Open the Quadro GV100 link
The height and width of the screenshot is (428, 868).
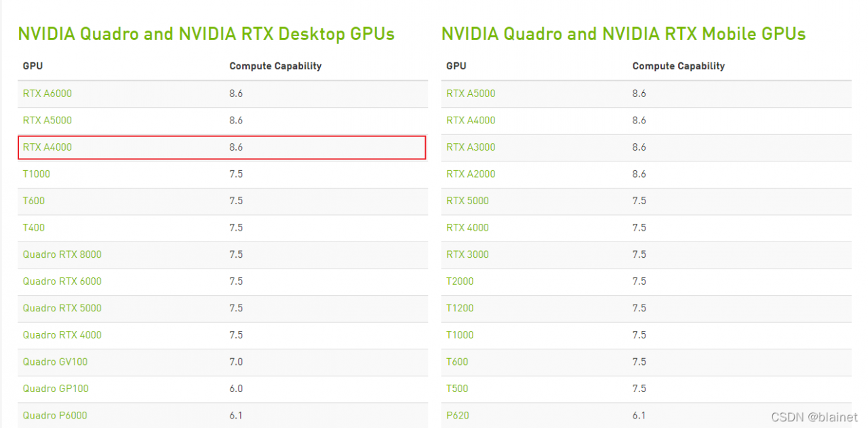click(55, 362)
